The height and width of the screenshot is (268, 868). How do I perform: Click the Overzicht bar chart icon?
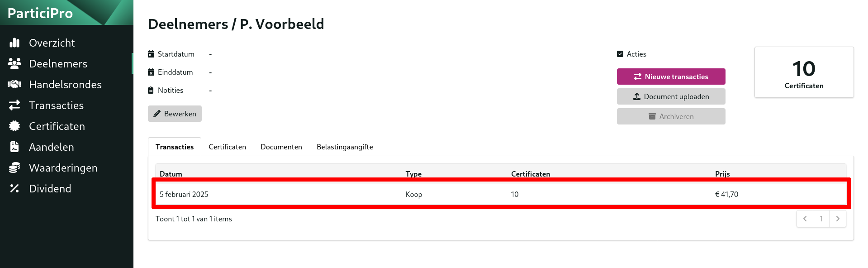pyautogui.click(x=14, y=43)
